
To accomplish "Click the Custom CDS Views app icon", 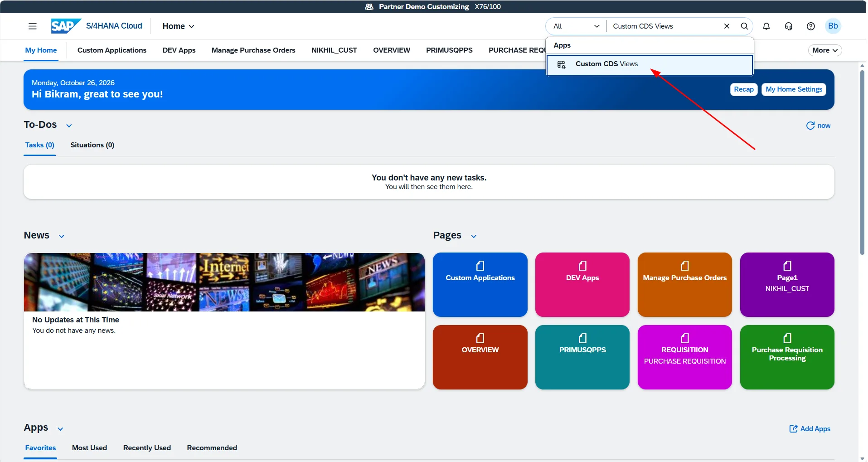I will point(562,64).
